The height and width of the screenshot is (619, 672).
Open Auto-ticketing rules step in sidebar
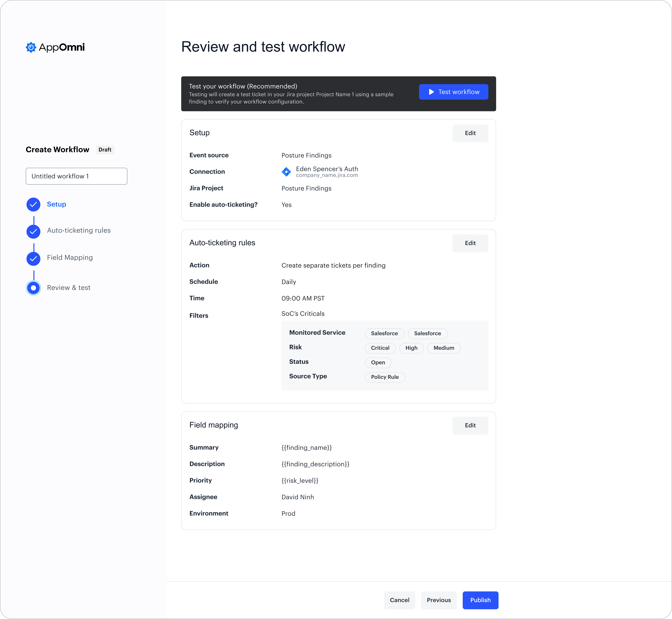(79, 230)
